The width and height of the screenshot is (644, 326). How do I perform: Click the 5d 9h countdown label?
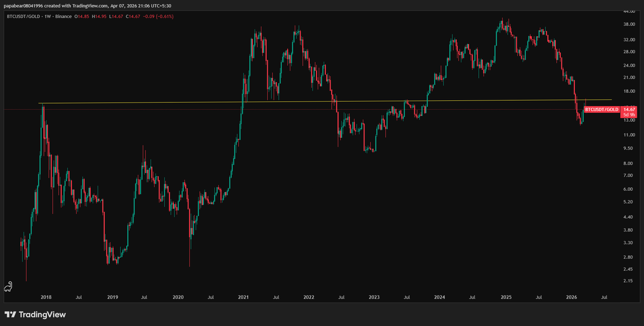(x=629, y=115)
